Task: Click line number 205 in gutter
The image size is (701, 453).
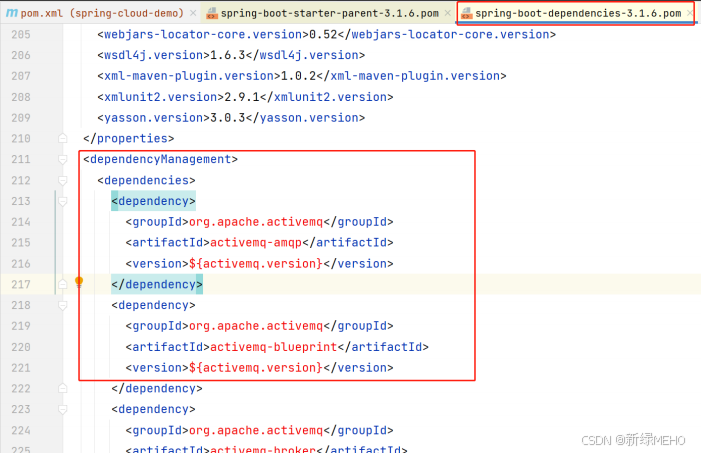Action: pyautogui.click(x=21, y=34)
